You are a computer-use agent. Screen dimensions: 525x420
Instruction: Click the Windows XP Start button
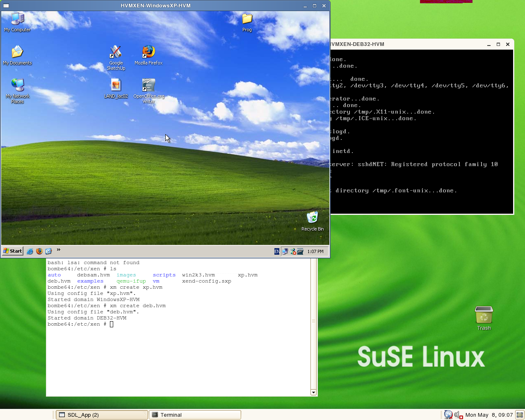click(13, 251)
